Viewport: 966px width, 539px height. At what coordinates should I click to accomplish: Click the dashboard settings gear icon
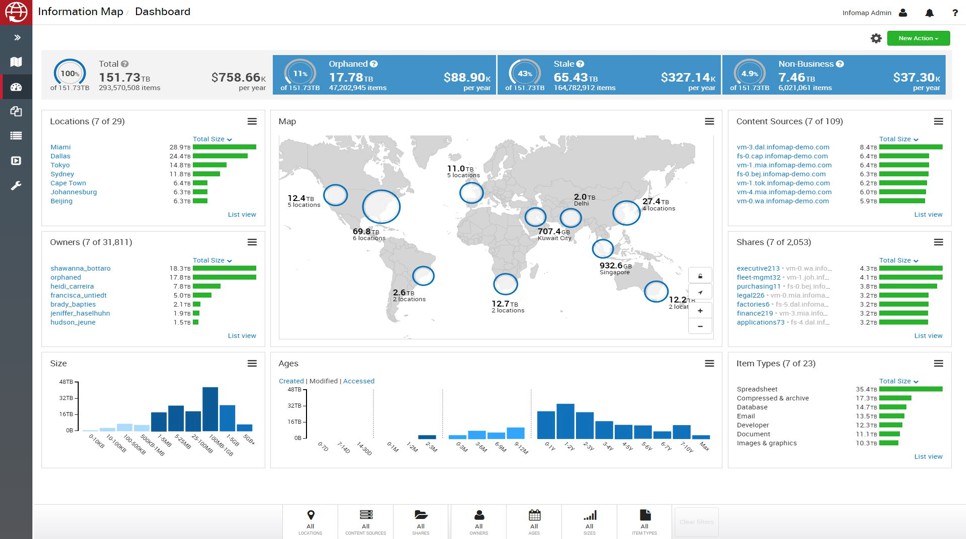click(x=876, y=38)
